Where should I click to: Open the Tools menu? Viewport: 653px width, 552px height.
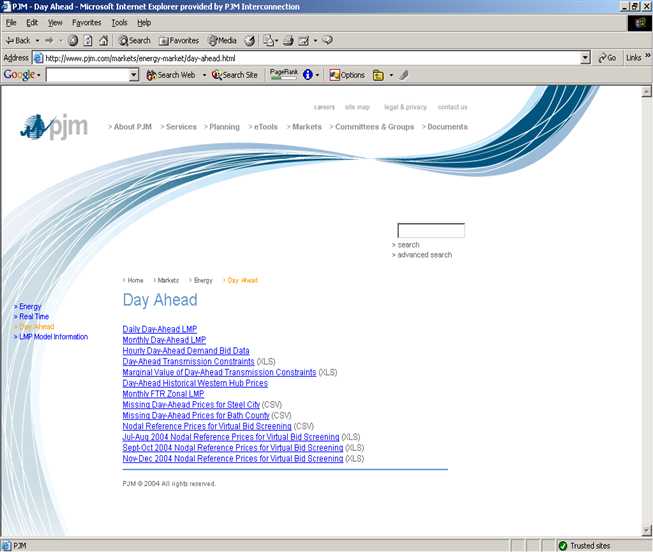[119, 22]
